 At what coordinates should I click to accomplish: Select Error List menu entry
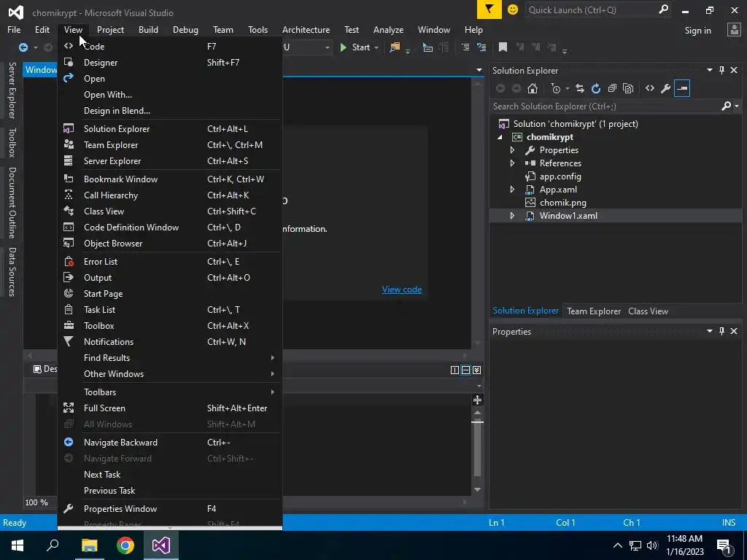(x=169, y=262)
